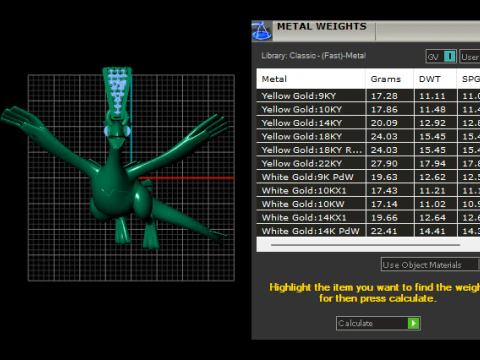Select the Yellow Gold:9KY row
This screenshot has width=480, height=360.
(368, 96)
